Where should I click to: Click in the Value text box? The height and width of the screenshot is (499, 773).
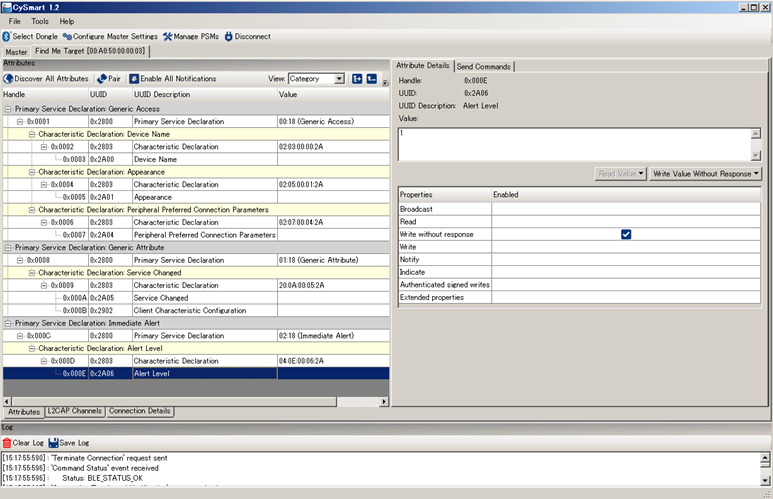tap(574, 144)
